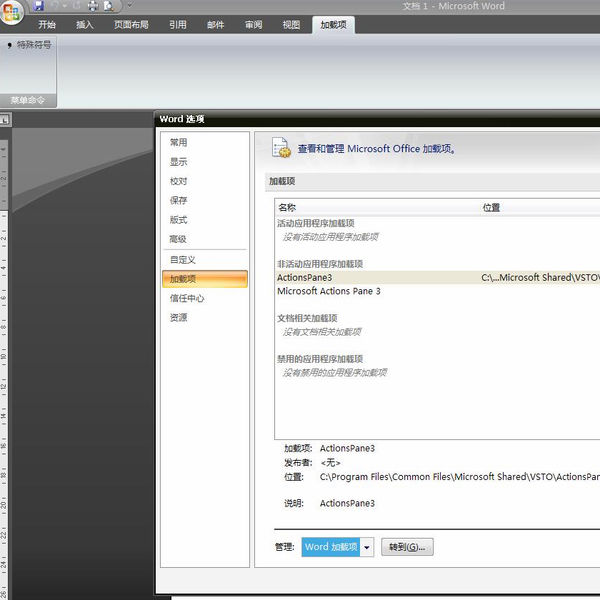
Task: Click the 非活动应用程序加载项 group heading
Action: pyautogui.click(x=320, y=264)
